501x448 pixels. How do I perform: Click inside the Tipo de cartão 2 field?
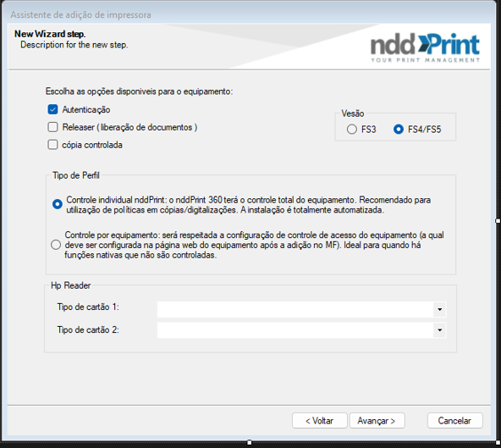[x=295, y=329]
